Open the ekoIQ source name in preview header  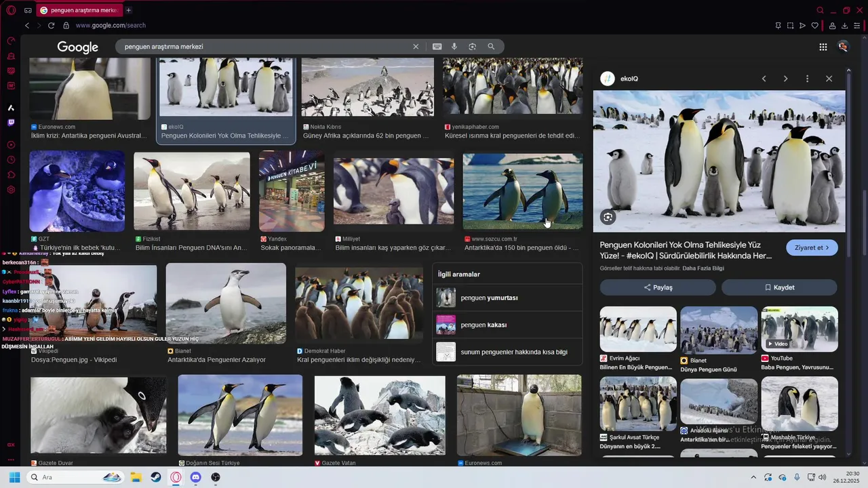coord(629,79)
